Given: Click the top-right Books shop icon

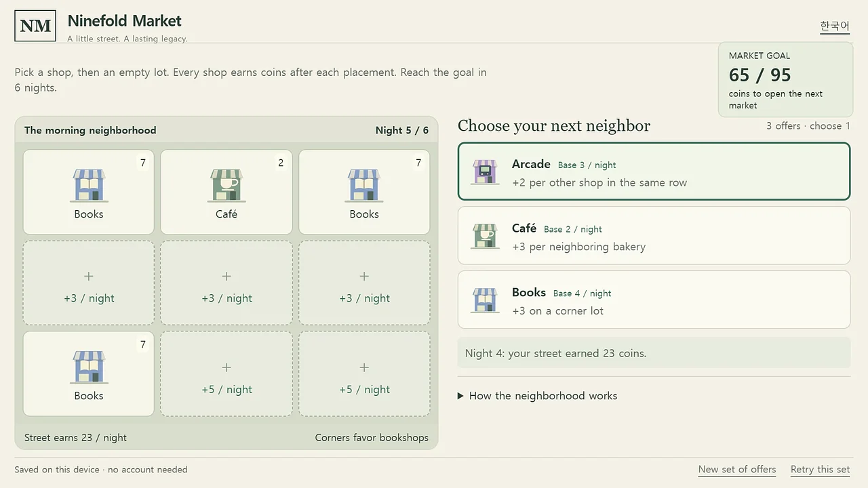Looking at the screenshot, I should coord(364,186).
